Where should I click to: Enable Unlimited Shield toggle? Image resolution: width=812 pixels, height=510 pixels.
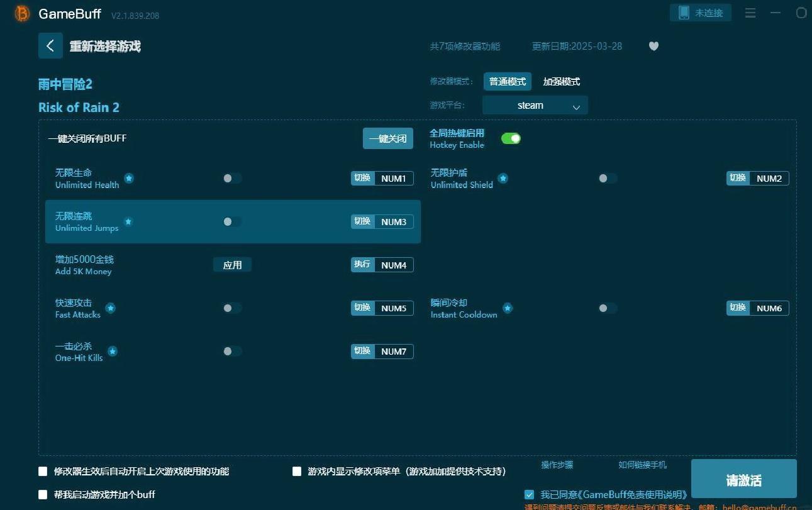point(608,179)
